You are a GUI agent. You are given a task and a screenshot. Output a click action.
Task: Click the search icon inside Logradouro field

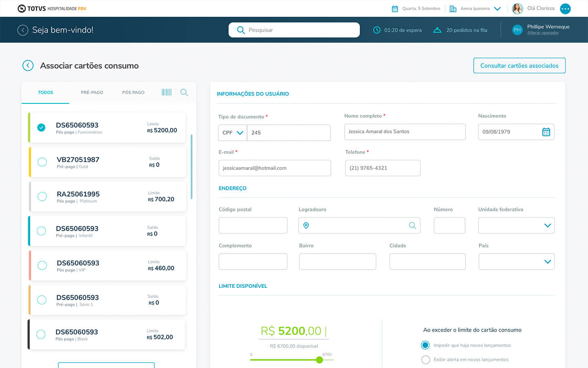click(412, 226)
